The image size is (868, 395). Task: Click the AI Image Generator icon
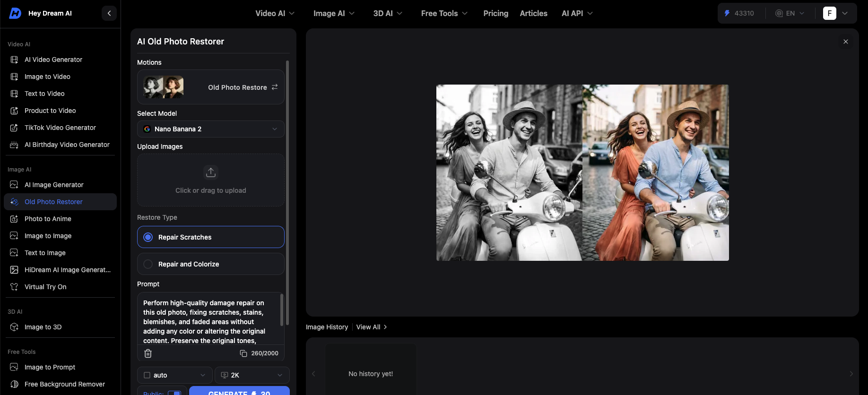point(14,185)
